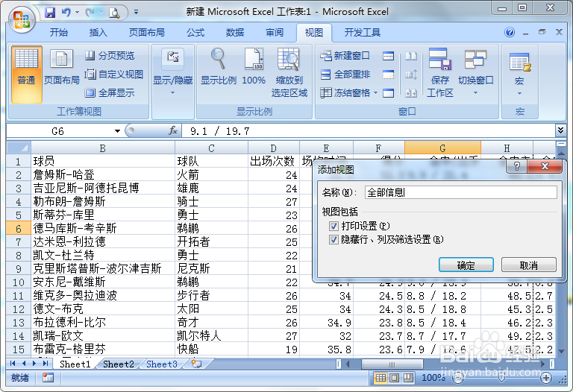Select cell containing 詹姆斯-哈登
The height and width of the screenshot is (392, 573).
click(103, 175)
